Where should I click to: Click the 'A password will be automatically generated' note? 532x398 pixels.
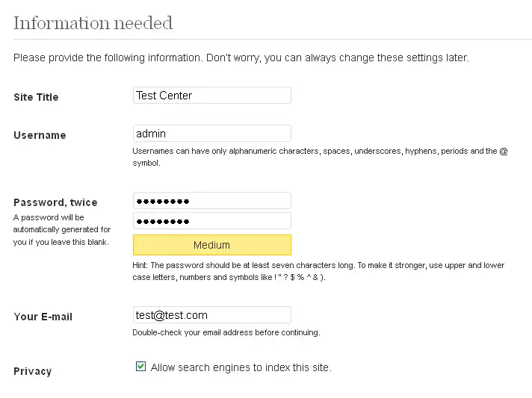tap(62, 229)
